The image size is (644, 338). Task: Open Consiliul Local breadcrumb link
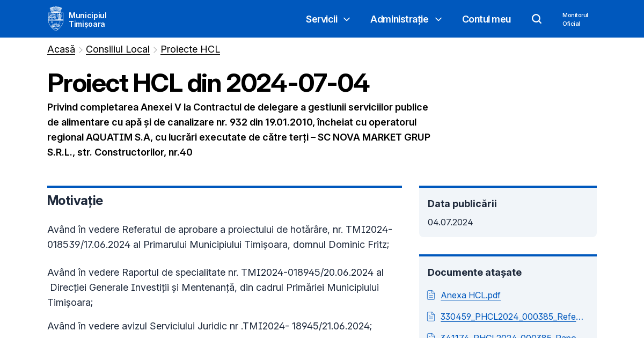click(x=118, y=49)
